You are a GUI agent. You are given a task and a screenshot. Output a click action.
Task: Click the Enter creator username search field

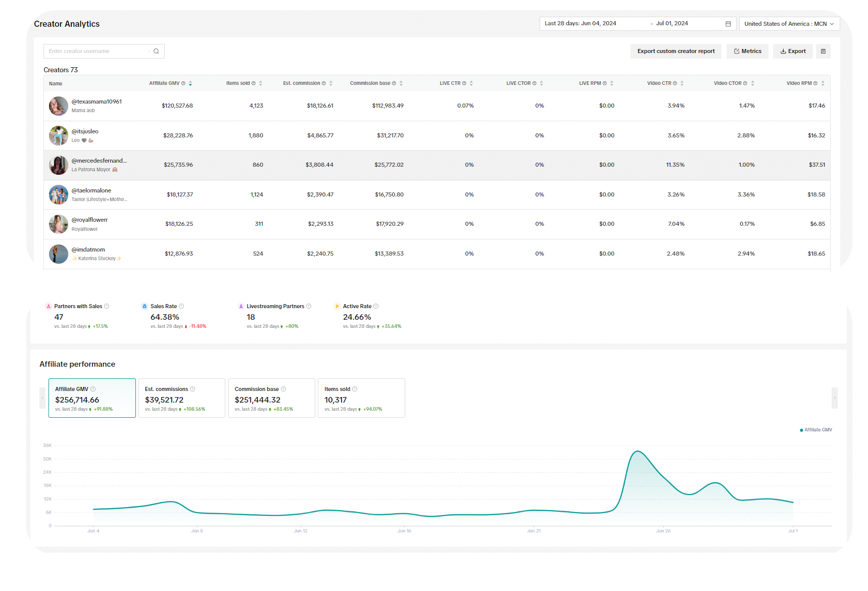coord(97,51)
